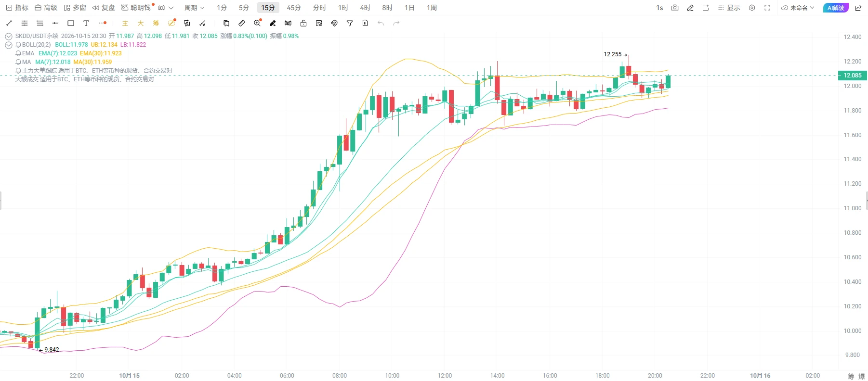Toggle the MA indicator alert bell

18,62
